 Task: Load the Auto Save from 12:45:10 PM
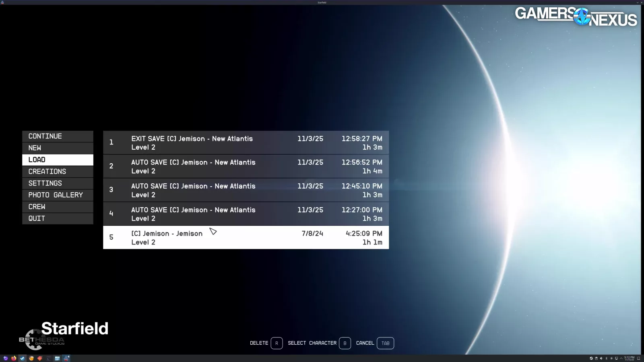pos(246,190)
